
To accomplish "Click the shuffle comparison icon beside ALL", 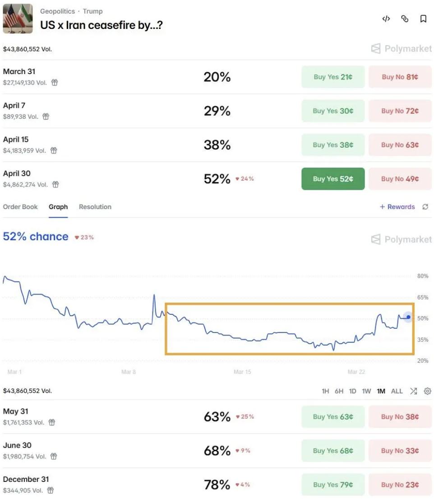I will pos(414,391).
